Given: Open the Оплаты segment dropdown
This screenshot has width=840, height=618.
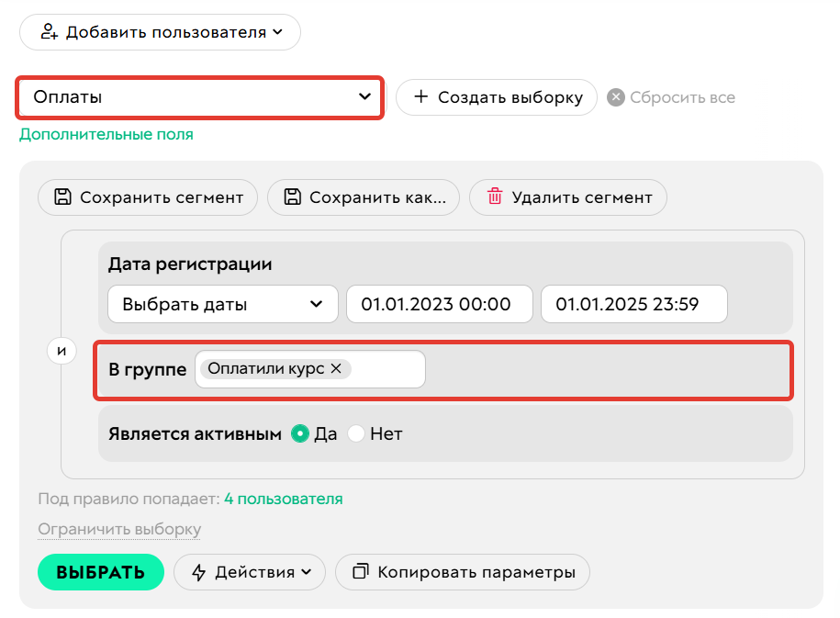Looking at the screenshot, I should (x=199, y=96).
